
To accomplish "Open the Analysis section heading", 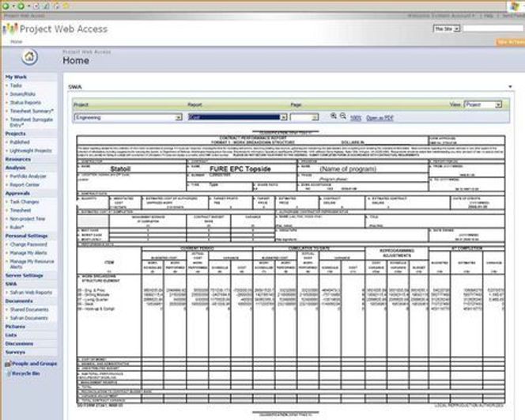I will 15,168.
